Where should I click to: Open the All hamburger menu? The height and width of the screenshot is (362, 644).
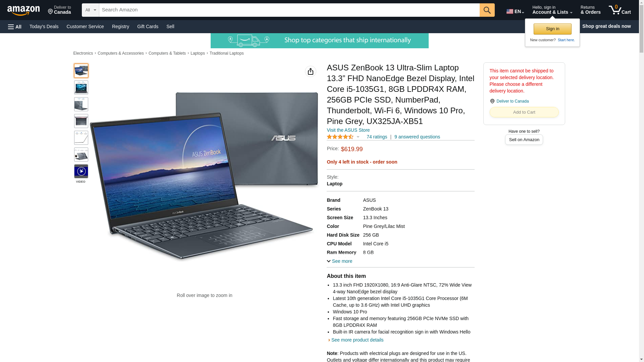coord(15,26)
